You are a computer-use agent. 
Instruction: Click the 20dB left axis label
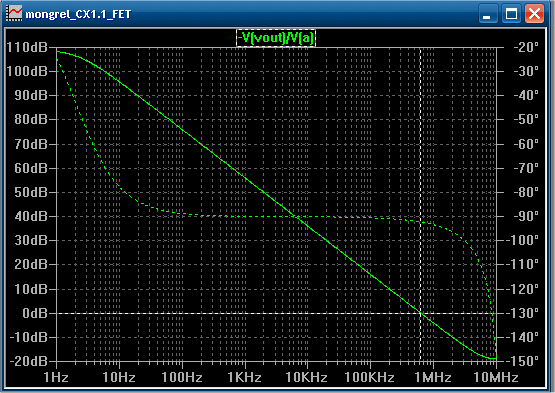[x=31, y=264]
